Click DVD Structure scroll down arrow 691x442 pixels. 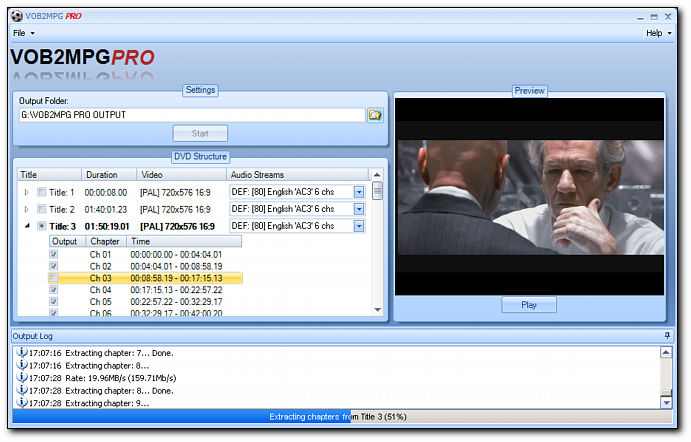tap(377, 310)
